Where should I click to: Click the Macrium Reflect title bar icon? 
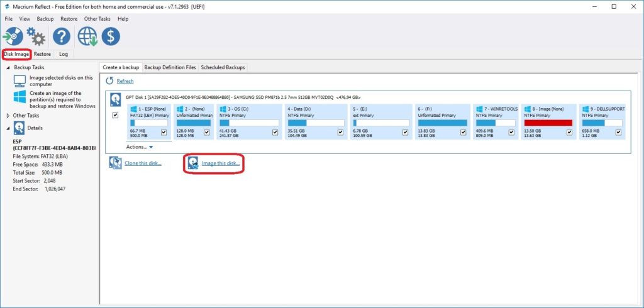click(x=7, y=6)
